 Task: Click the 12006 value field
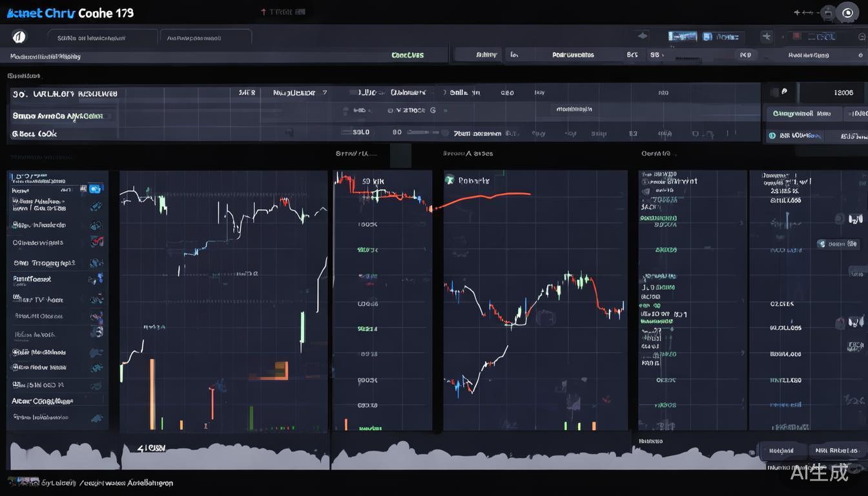(843, 92)
